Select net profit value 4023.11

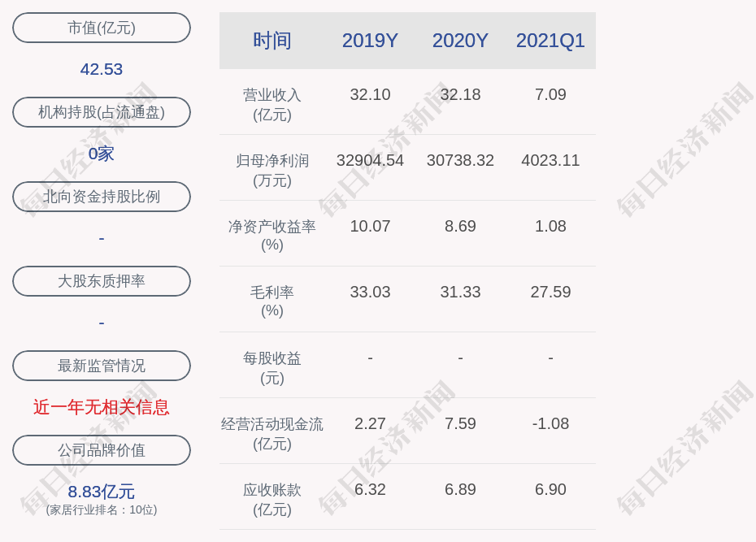coord(550,160)
